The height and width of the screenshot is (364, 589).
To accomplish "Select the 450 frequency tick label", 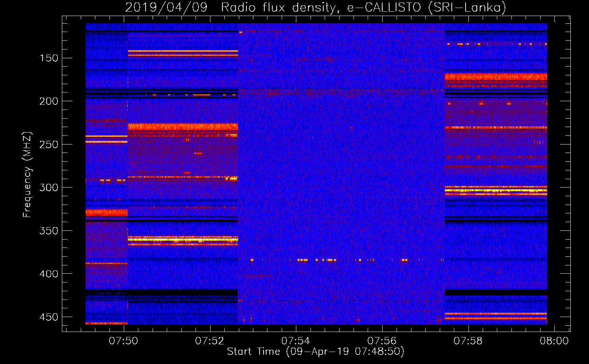I will click(49, 317).
